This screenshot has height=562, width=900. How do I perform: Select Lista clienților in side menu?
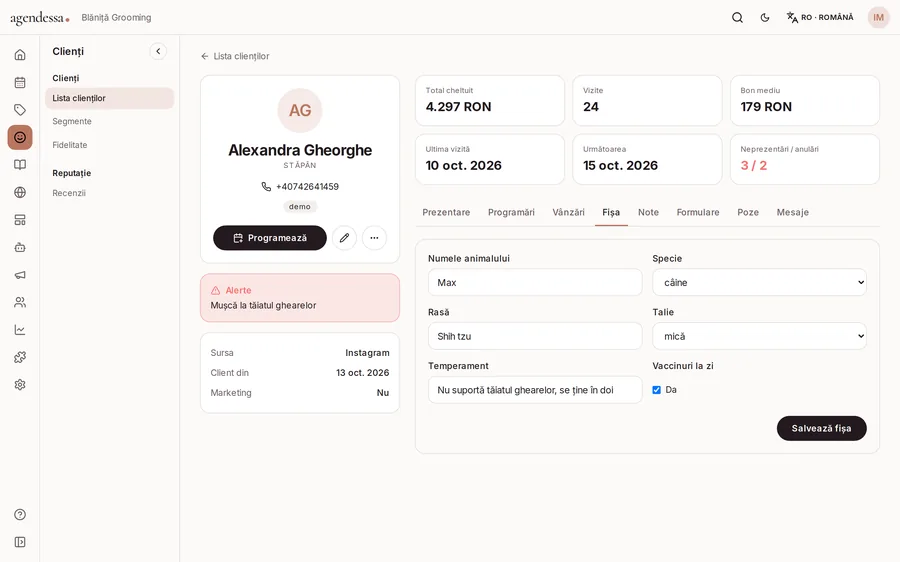(x=110, y=98)
